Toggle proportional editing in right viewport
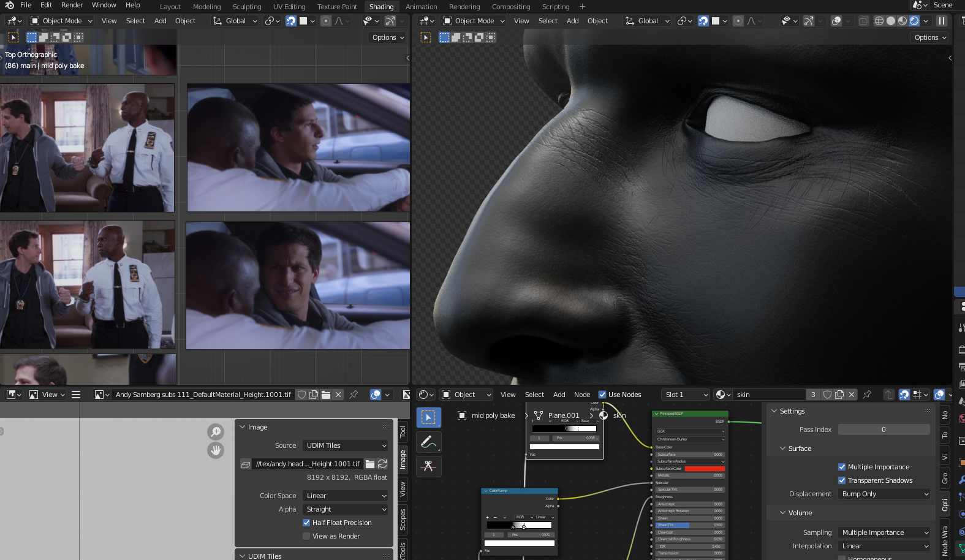965x560 pixels. 738,21
